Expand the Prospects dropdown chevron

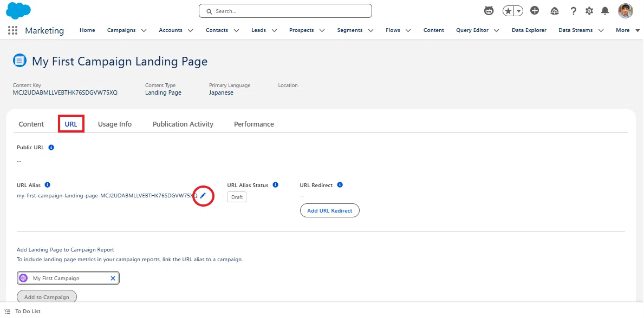click(322, 30)
